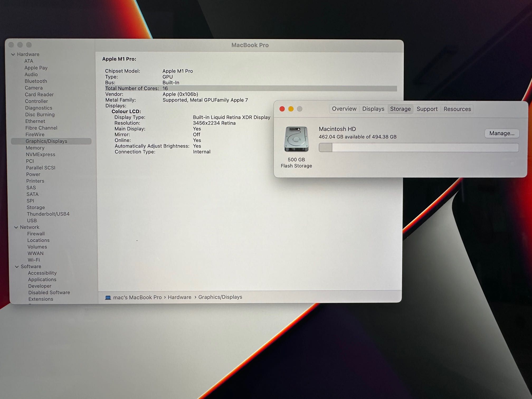Select Graphics/Displays in the sidebar
Screen dimensions: 532x399
click(x=51, y=141)
